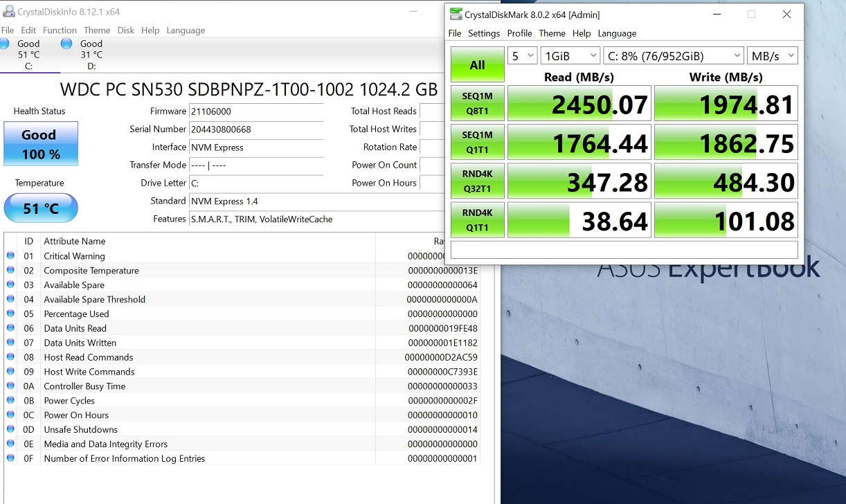Run the RND4K Q32T1 benchmark test

click(477, 181)
